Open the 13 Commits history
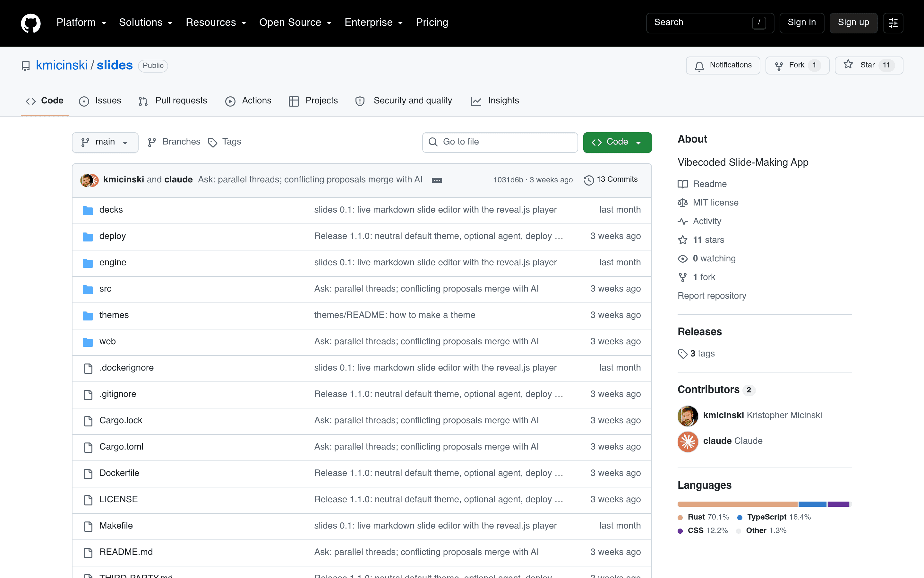The height and width of the screenshot is (578, 924). click(x=611, y=180)
